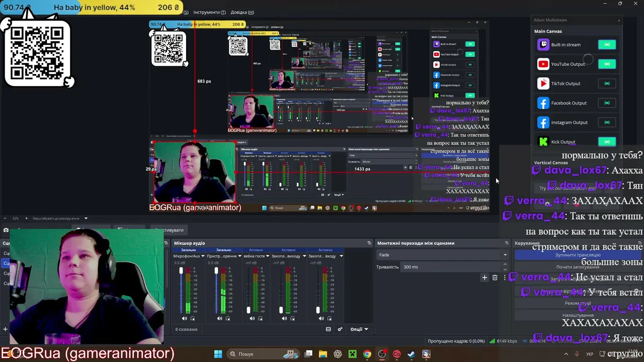644x362 pixels.
Task: Click the TikTok Output logo icon
Action: click(543, 83)
